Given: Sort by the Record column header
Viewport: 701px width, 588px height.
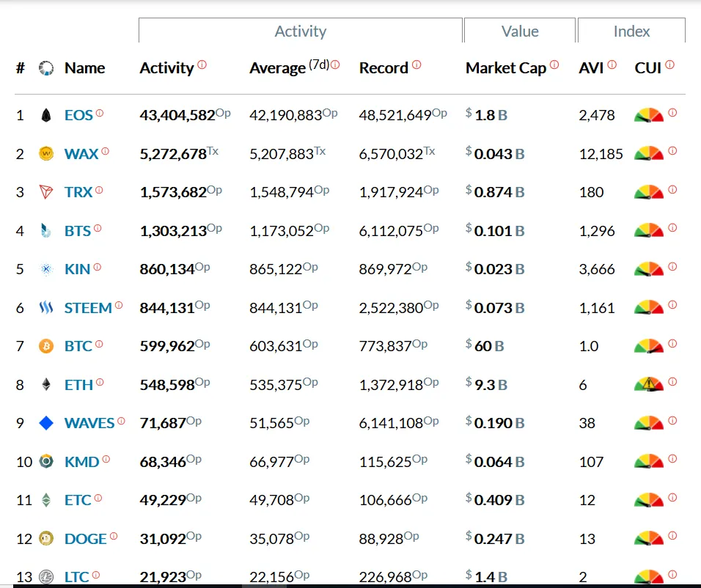Looking at the screenshot, I should [383, 68].
